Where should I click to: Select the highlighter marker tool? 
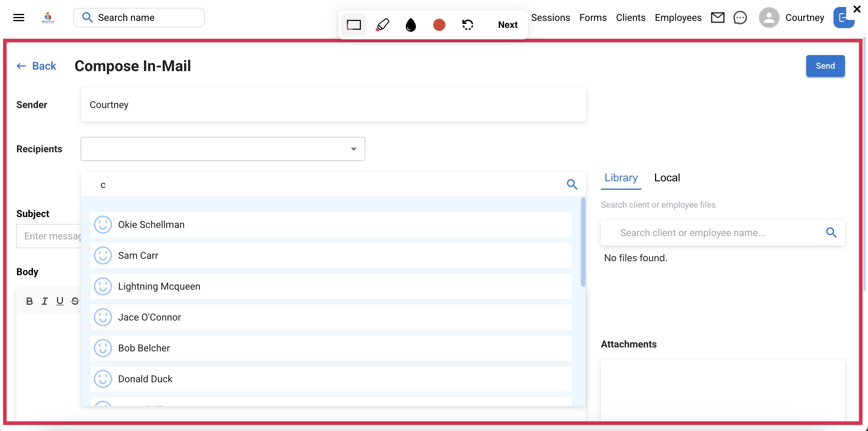(382, 25)
